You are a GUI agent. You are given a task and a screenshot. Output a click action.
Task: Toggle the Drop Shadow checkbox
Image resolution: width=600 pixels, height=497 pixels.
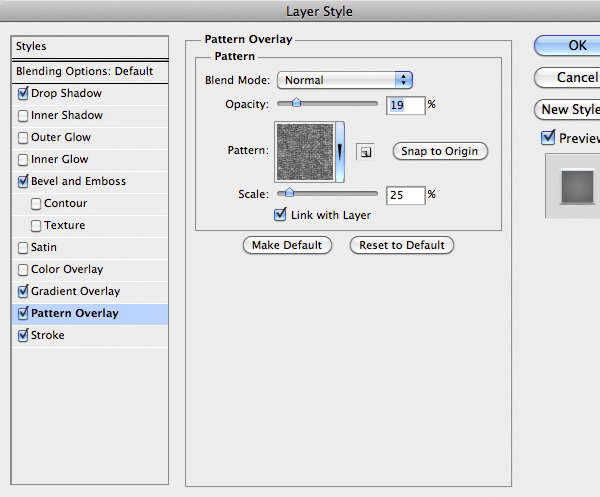(23, 93)
